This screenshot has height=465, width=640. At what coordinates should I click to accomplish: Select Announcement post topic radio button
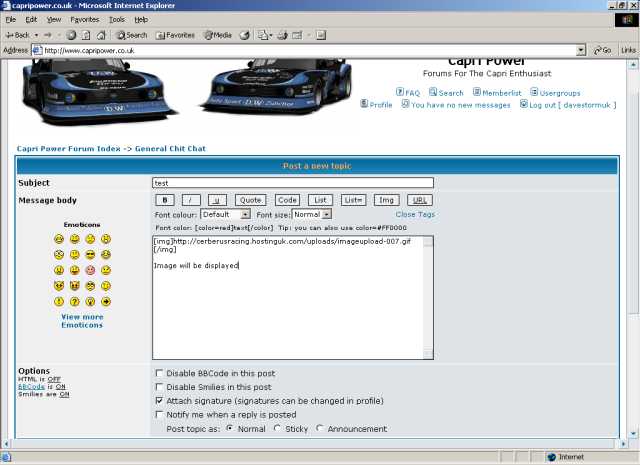click(x=320, y=428)
